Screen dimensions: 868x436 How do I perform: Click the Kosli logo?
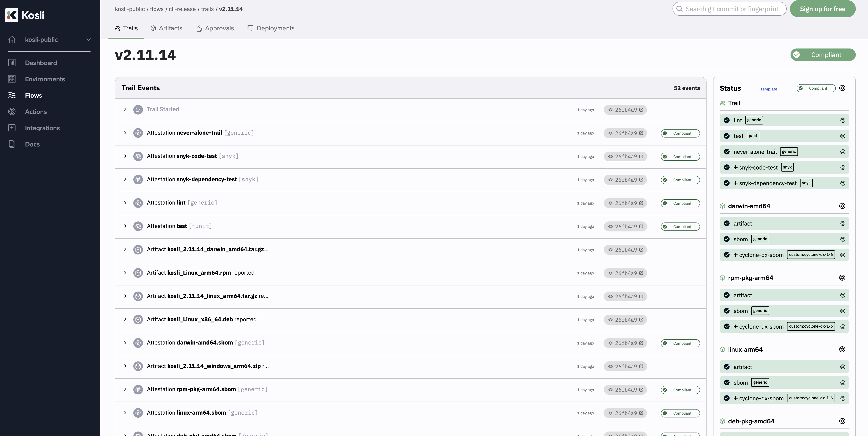click(25, 15)
